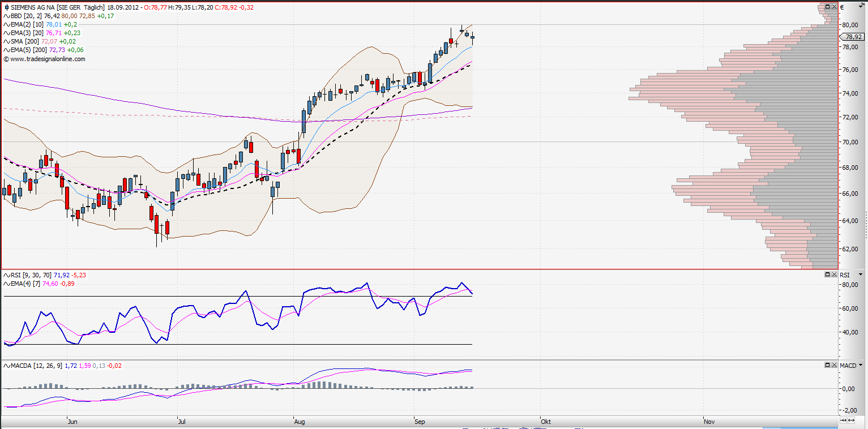Image resolution: width=868 pixels, height=429 pixels.
Task: Click the wave icon next to MACDA label
Action: pos(7,366)
